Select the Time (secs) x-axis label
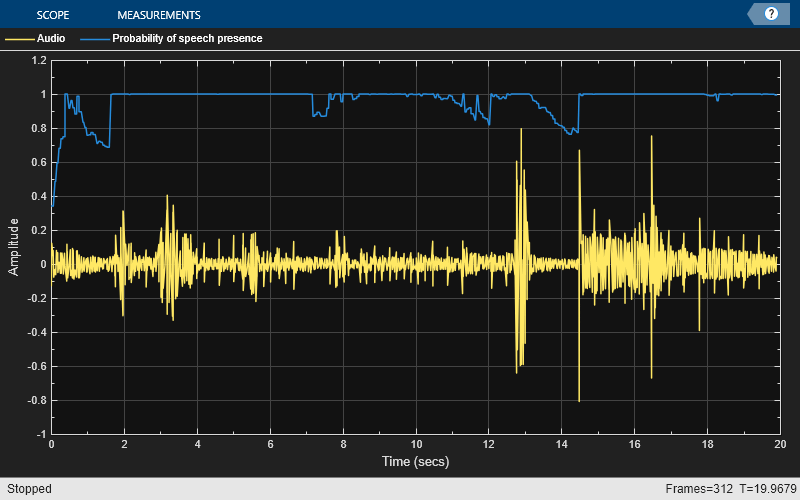The image size is (800, 500). tap(416, 462)
